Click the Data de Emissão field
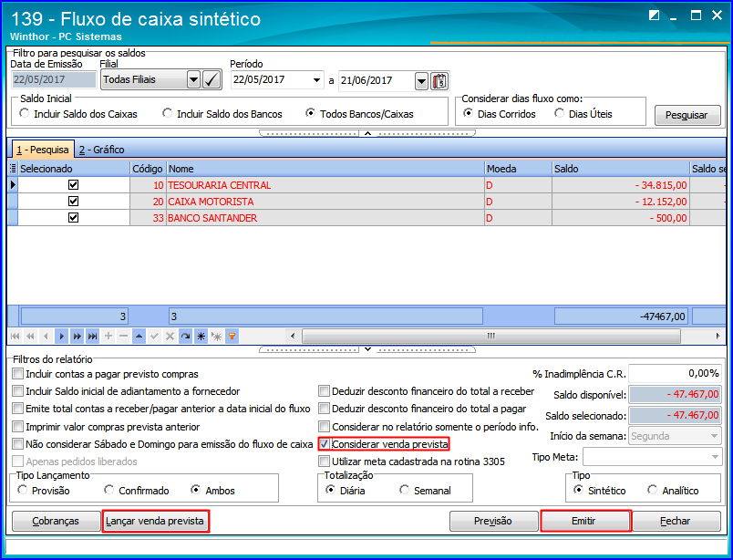The height and width of the screenshot is (560, 733). coord(53,79)
